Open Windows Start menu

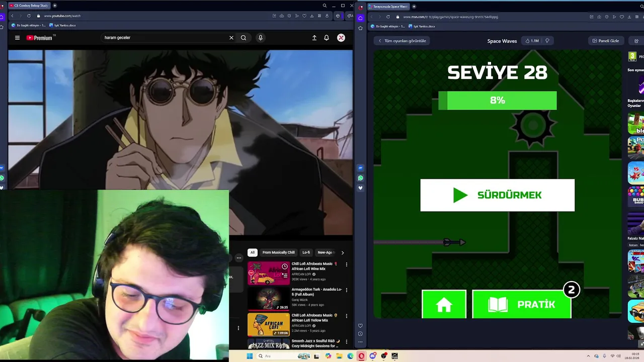[x=250, y=356]
